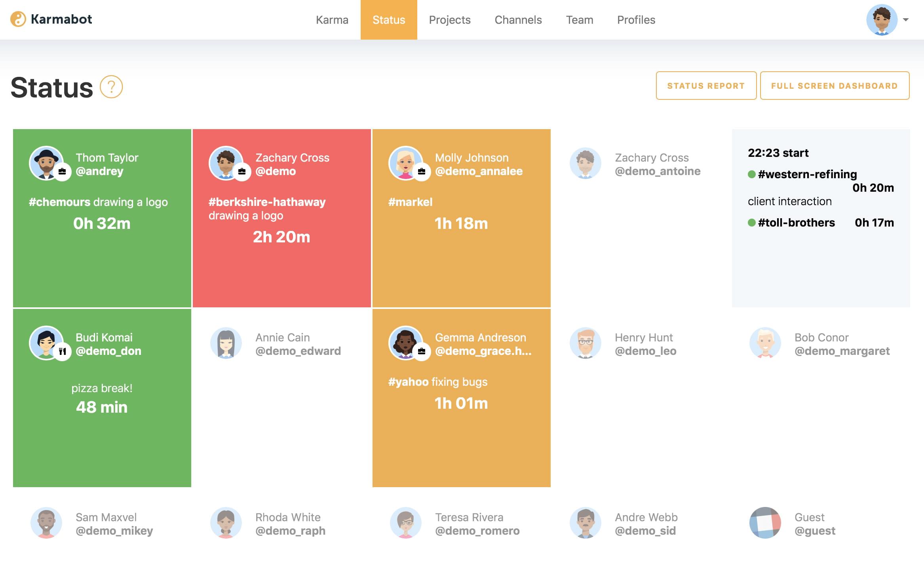This screenshot has width=924, height=583.
Task: Open the FULL SCREEN DASHBOARD
Action: 835,86
